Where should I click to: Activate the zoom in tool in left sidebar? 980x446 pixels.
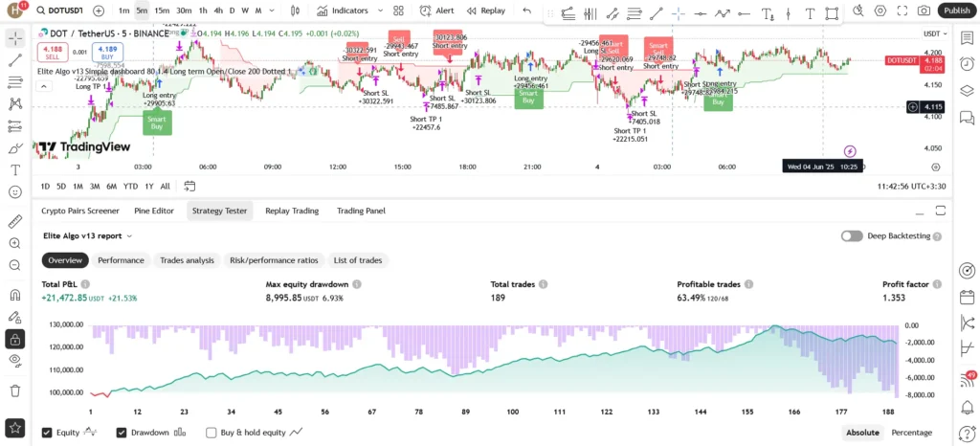(x=15, y=243)
